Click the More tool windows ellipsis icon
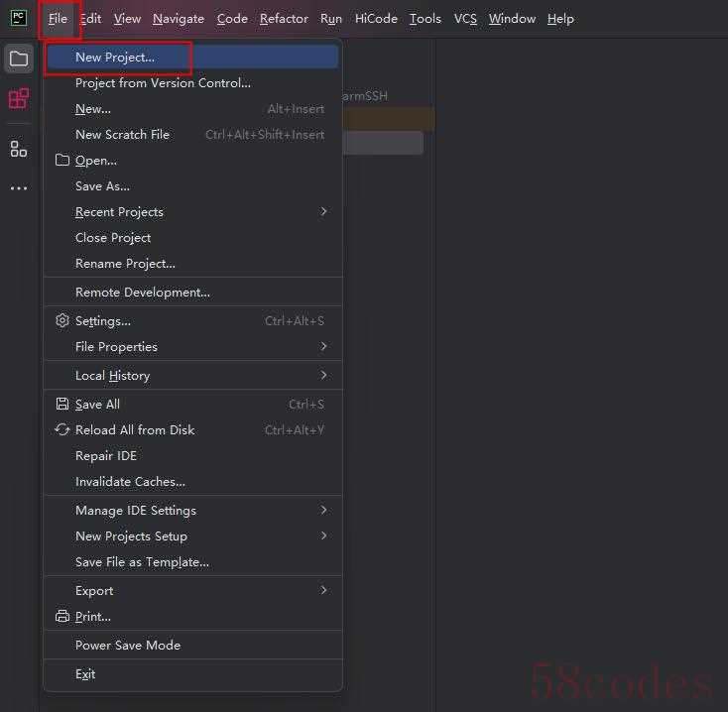The height and width of the screenshot is (712, 728). pos(19,188)
